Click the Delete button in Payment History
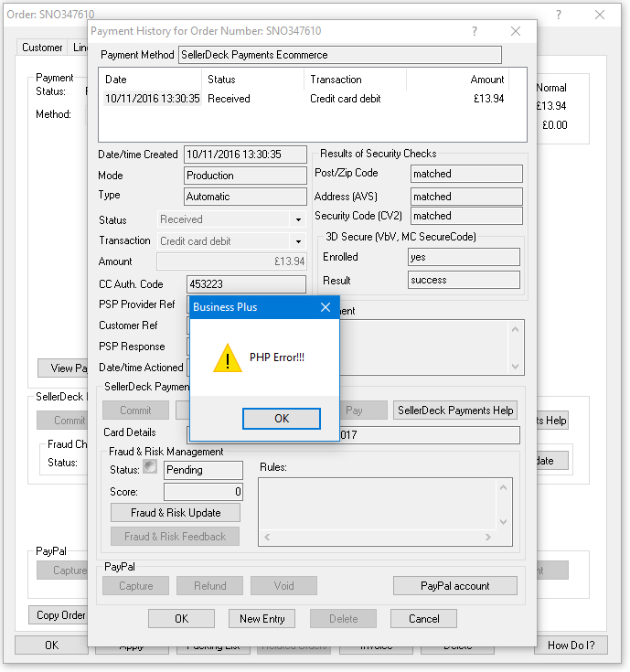This screenshot has width=630, height=672. 343,618
